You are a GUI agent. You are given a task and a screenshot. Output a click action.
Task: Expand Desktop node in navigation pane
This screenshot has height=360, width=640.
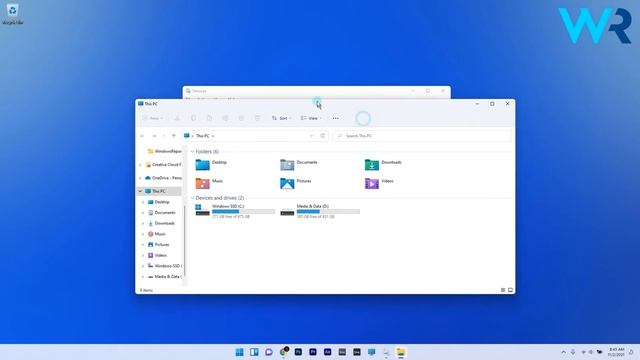[x=143, y=202]
